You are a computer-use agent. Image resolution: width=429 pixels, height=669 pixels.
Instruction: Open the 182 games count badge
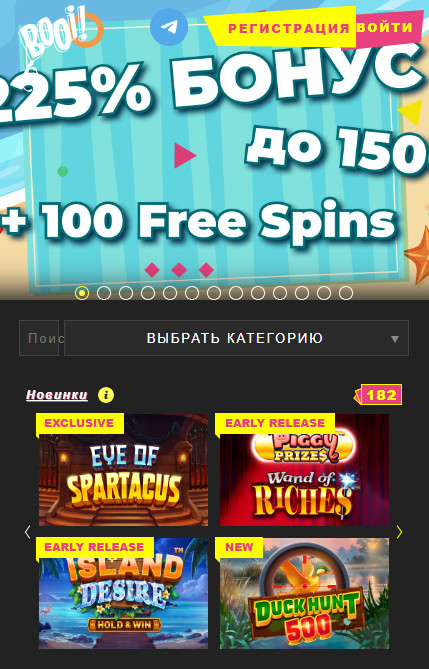click(378, 395)
